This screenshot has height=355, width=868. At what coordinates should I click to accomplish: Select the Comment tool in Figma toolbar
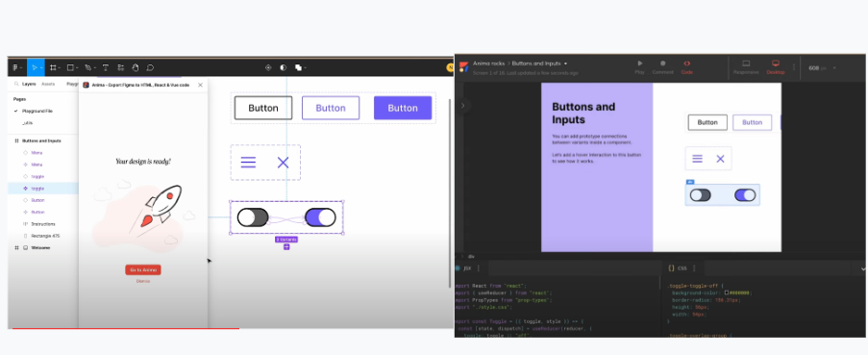[150, 67]
